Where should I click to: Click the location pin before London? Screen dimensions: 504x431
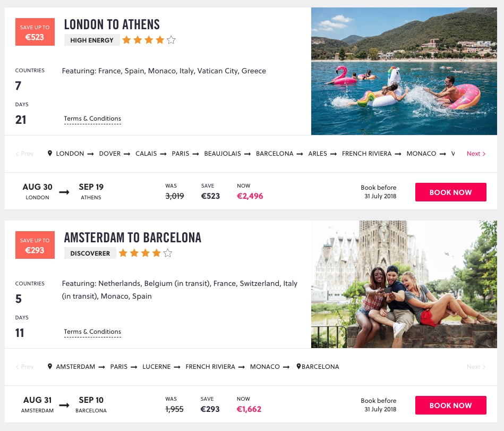50,154
